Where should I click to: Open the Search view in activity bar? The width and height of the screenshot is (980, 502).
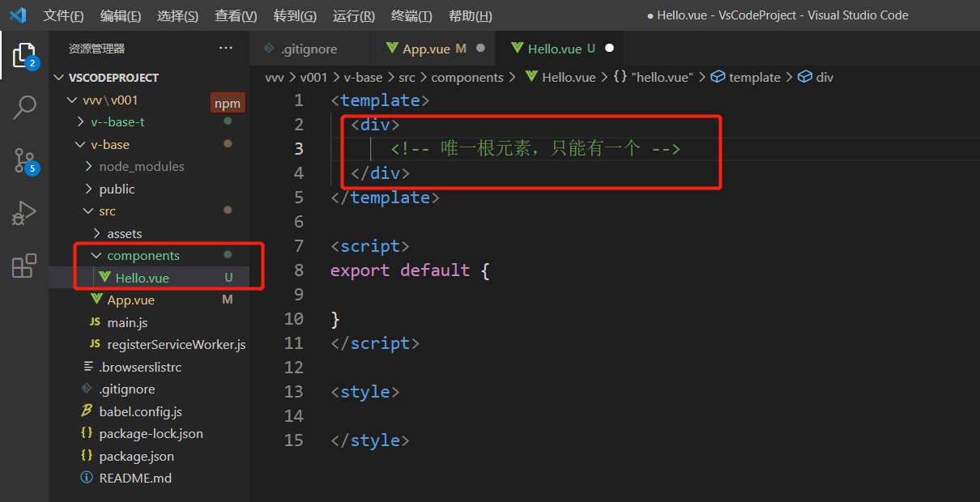click(24, 108)
